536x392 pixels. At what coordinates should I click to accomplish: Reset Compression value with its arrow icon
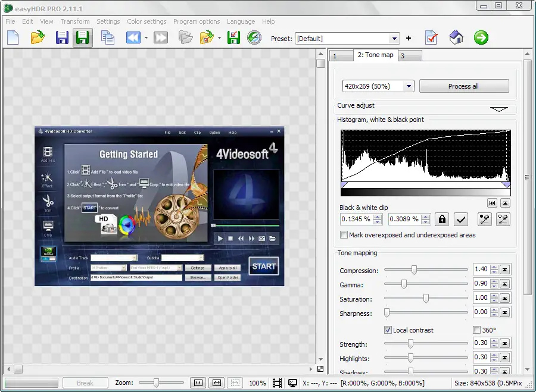click(505, 269)
